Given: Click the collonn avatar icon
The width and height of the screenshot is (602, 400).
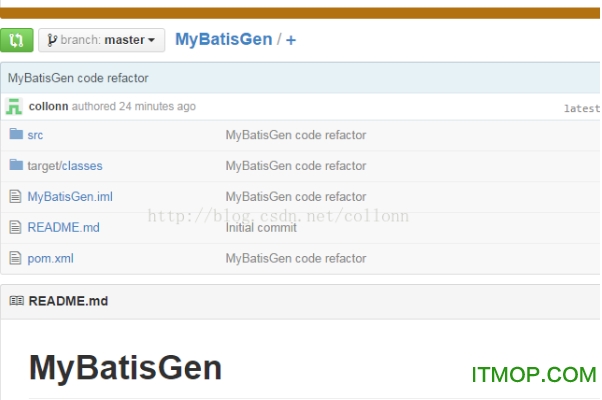Looking at the screenshot, I should pyautogui.click(x=14, y=106).
